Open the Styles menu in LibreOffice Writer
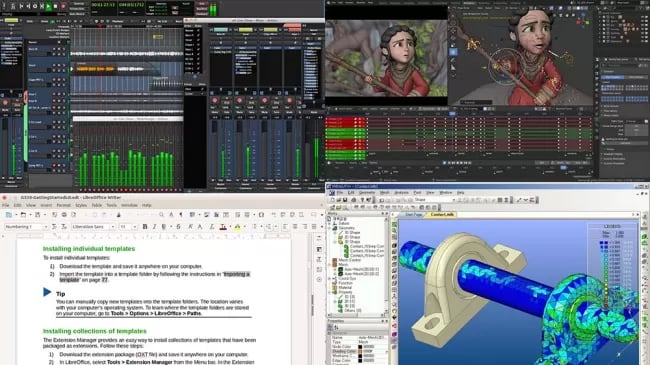The width and height of the screenshot is (650, 365). (81, 205)
